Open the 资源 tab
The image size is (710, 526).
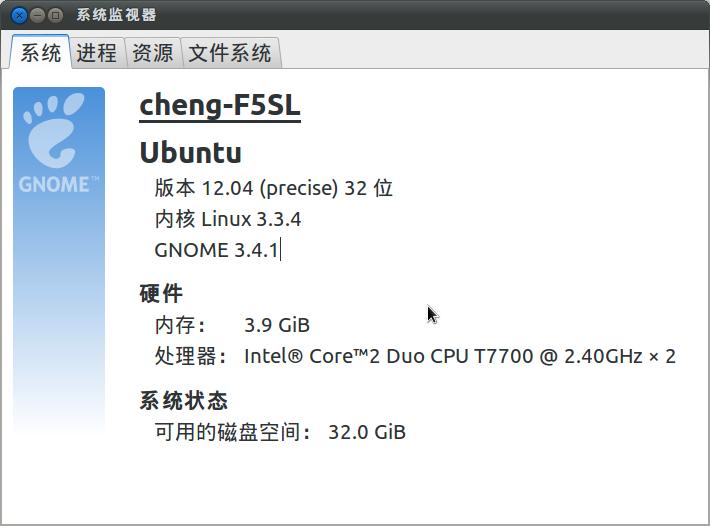[x=153, y=53]
